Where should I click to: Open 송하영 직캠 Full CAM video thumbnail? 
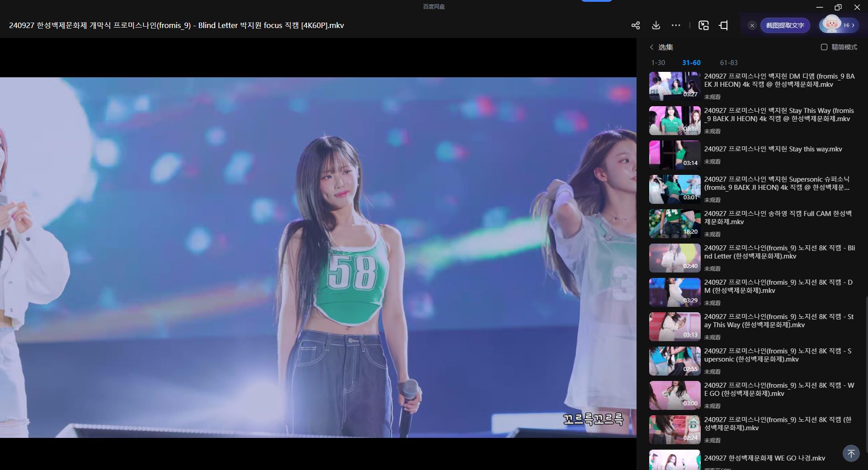click(x=675, y=224)
